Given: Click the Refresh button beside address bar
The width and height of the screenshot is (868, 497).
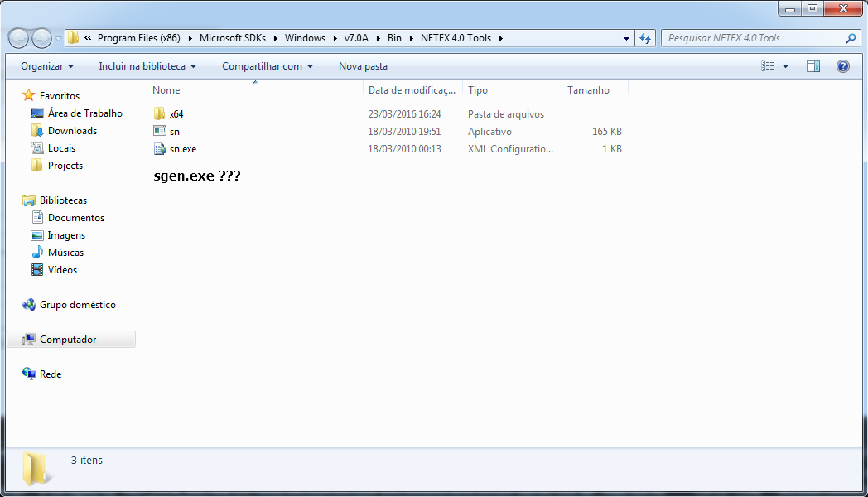Looking at the screenshot, I should tap(645, 38).
